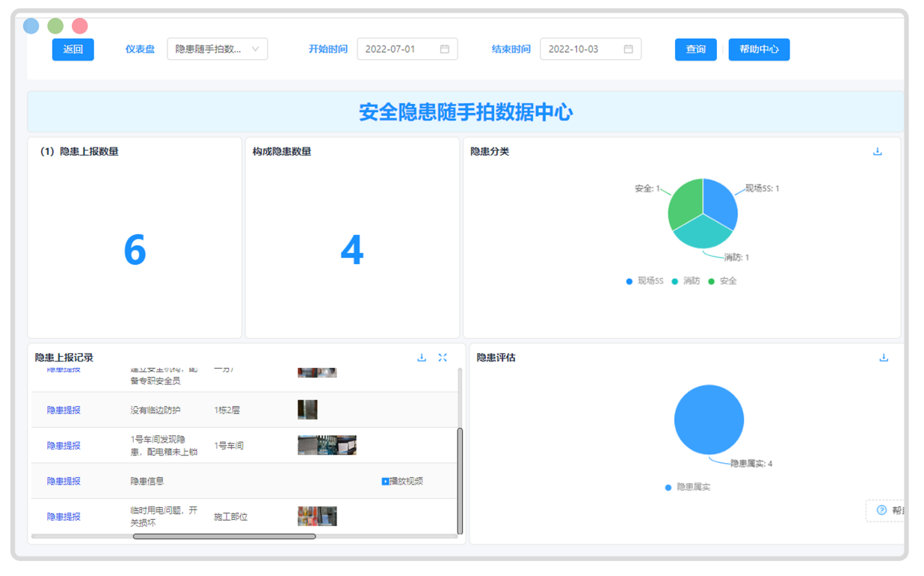Open the 结束时间 end date picker
This screenshot has height=576, width=924.
[591, 49]
